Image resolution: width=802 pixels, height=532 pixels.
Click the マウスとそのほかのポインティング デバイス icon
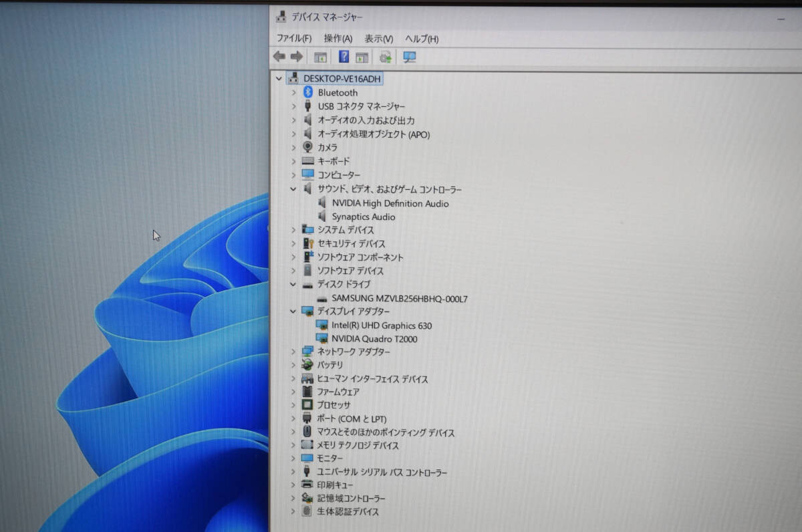coord(307,432)
